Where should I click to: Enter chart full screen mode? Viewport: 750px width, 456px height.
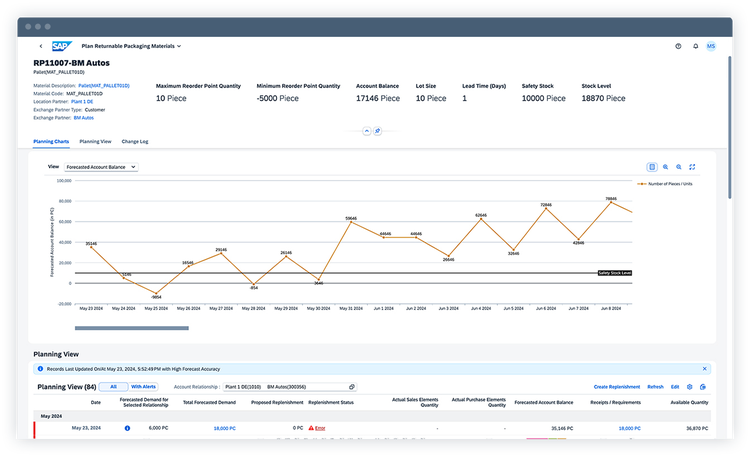pyautogui.click(x=692, y=167)
